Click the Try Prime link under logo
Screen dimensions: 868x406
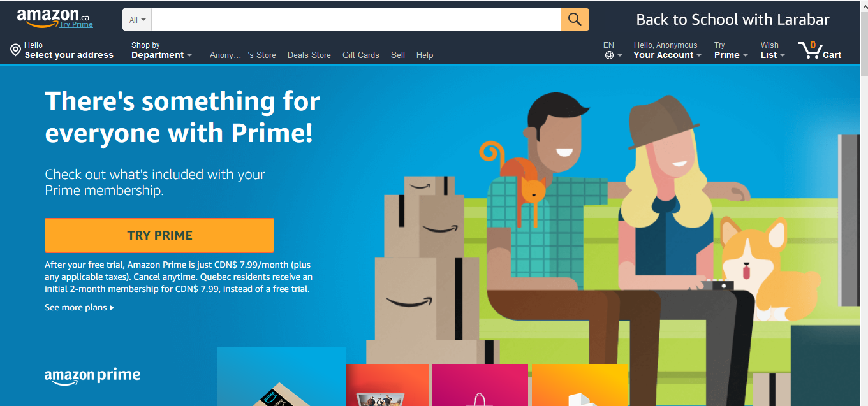pos(76,25)
